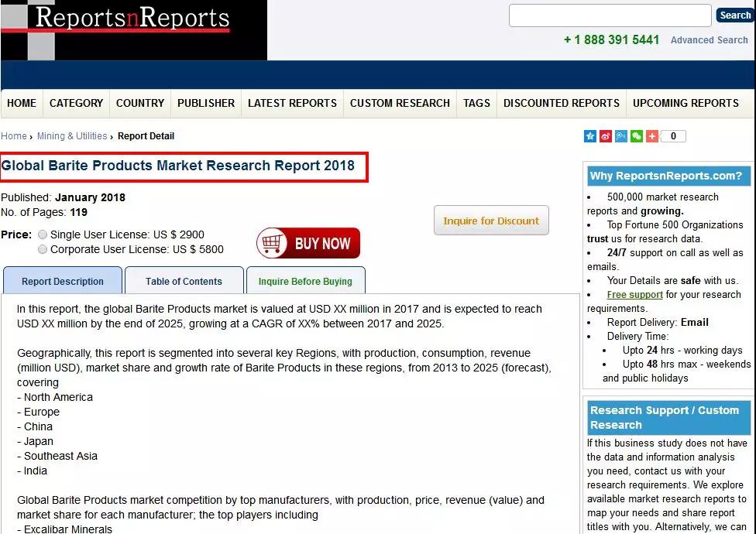Share via the Tencent Weibo icon
The image size is (756, 534).
621,136
